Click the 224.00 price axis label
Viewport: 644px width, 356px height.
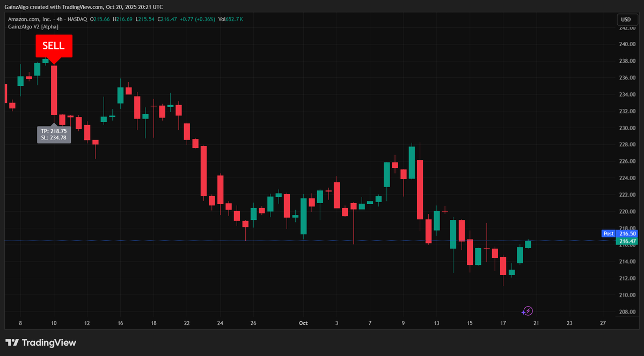(x=627, y=178)
